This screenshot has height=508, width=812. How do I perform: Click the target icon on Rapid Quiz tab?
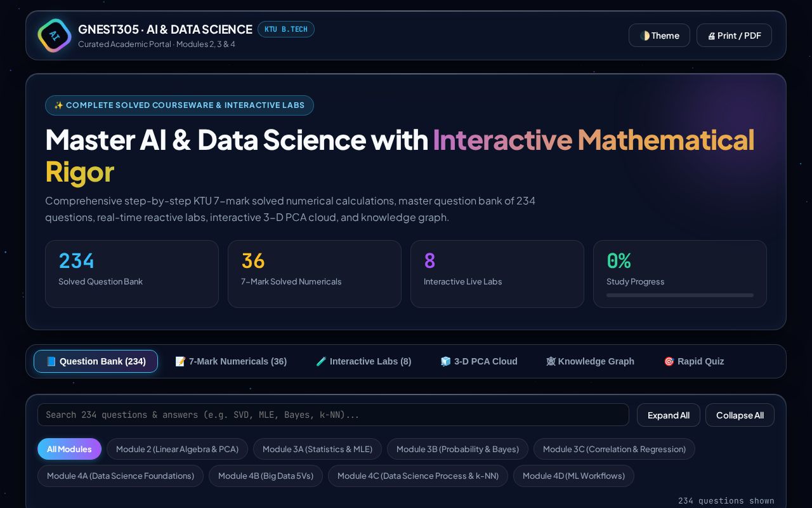tap(669, 361)
